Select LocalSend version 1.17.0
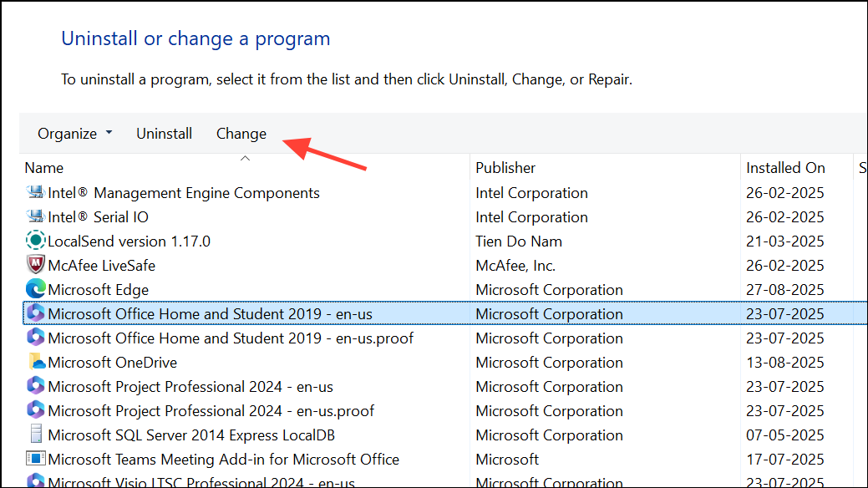 click(129, 241)
